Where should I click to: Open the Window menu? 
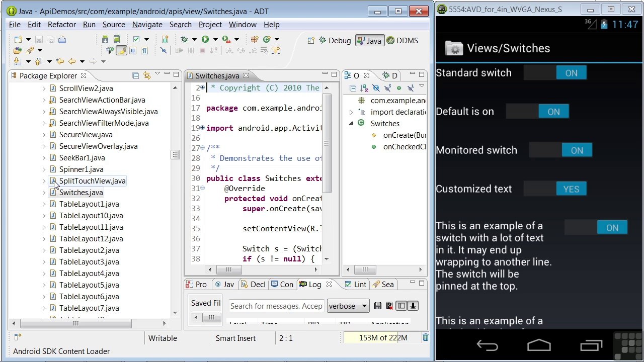pos(243,25)
